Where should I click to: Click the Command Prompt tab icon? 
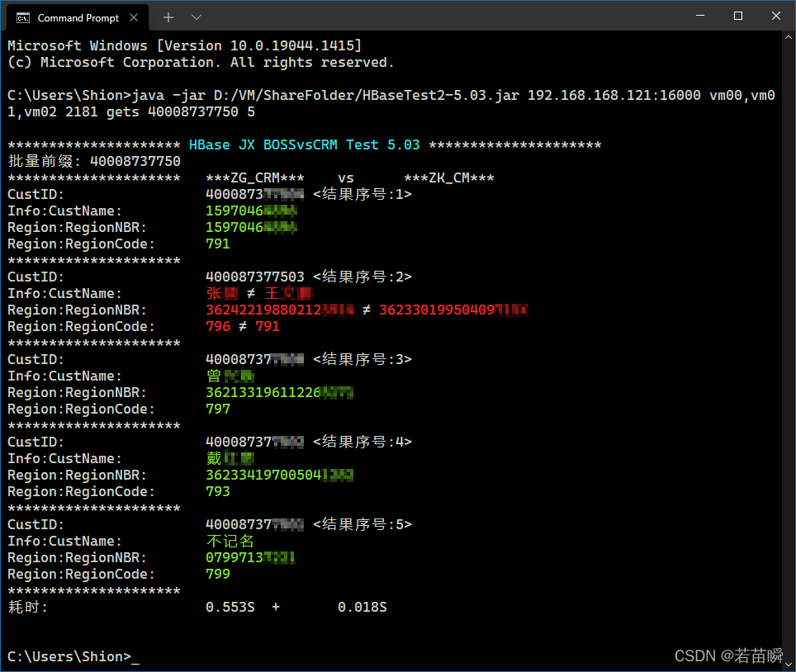pos(23,18)
